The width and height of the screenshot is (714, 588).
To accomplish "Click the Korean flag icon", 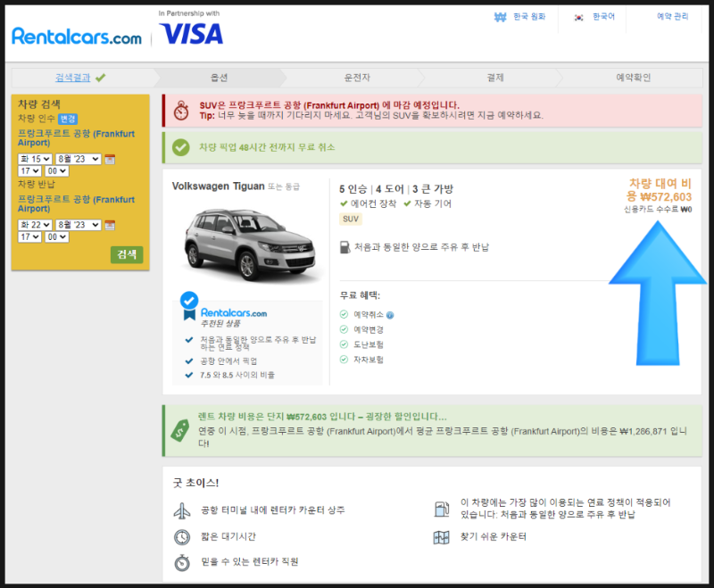I will pyautogui.click(x=578, y=17).
